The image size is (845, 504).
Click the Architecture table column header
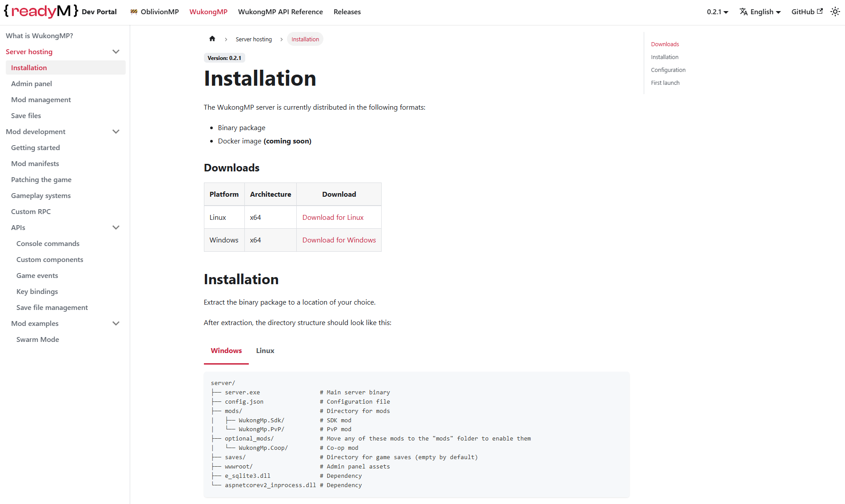(271, 194)
